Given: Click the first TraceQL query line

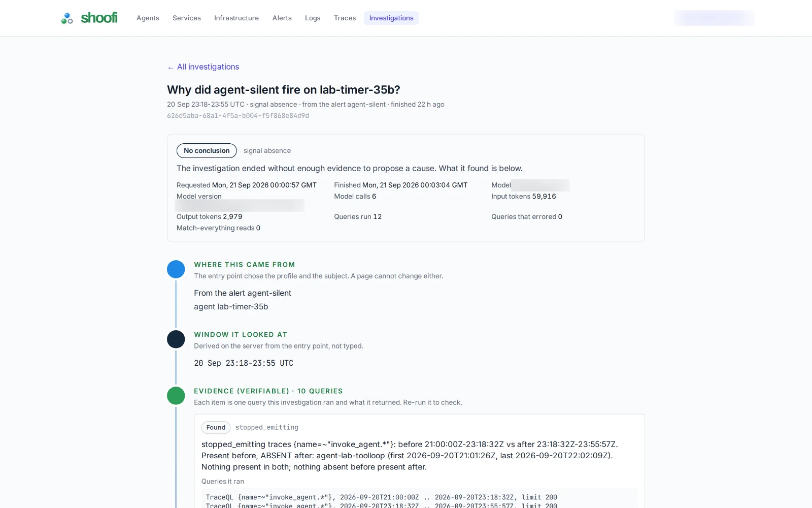Looking at the screenshot, I should [x=381, y=497].
